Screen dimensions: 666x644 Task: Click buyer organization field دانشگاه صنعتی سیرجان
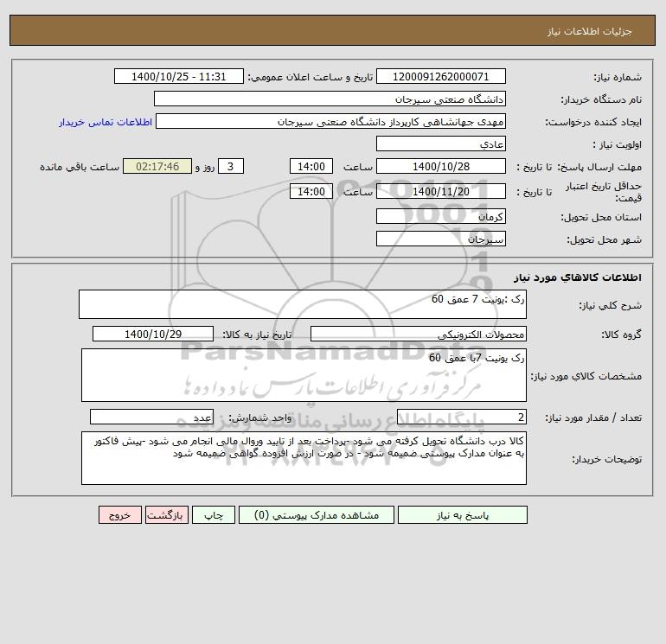tap(330, 99)
